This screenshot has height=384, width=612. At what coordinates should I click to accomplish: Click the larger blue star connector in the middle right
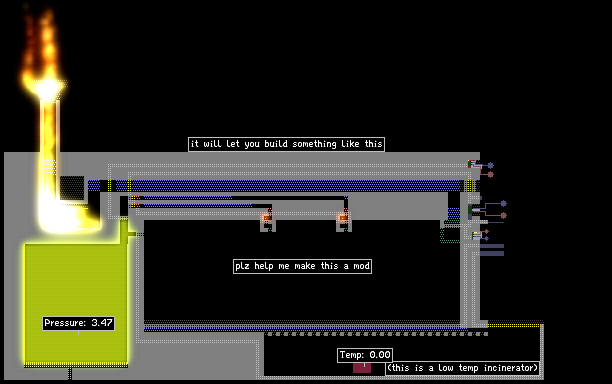[x=503, y=203]
